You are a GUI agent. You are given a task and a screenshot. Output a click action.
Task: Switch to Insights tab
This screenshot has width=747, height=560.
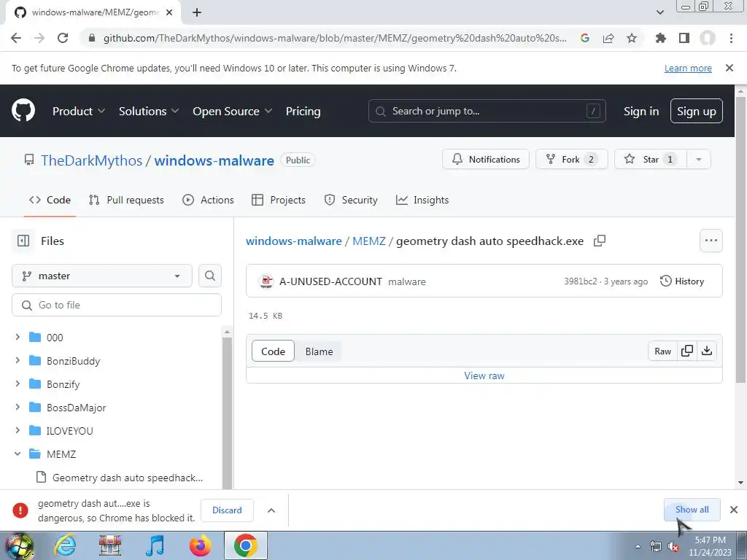[x=422, y=200]
